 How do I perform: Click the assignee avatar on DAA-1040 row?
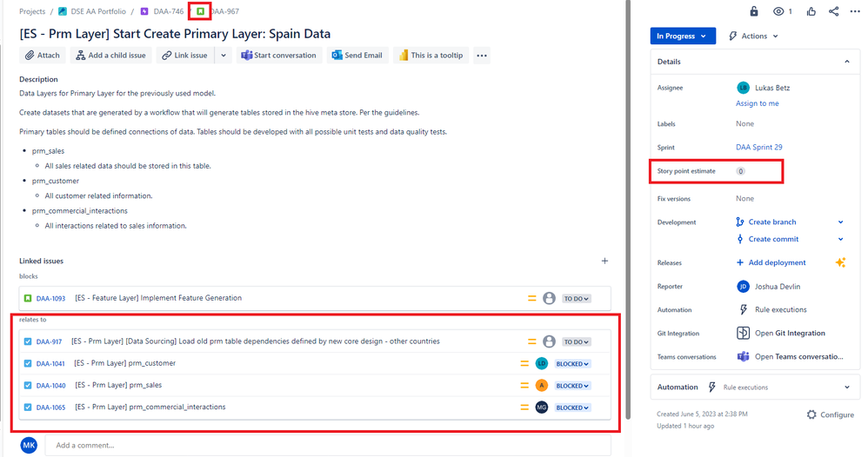coord(541,385)
